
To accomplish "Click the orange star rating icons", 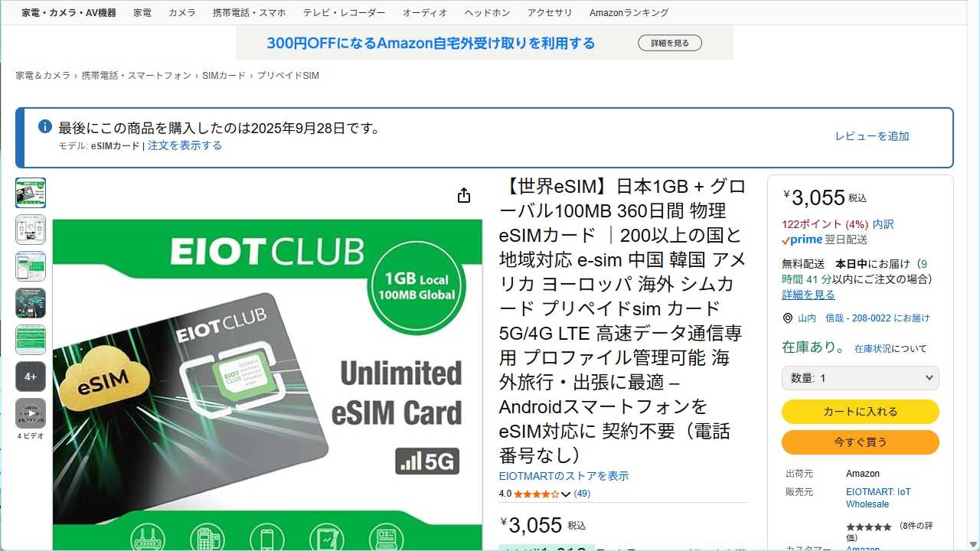I will 537,494.
